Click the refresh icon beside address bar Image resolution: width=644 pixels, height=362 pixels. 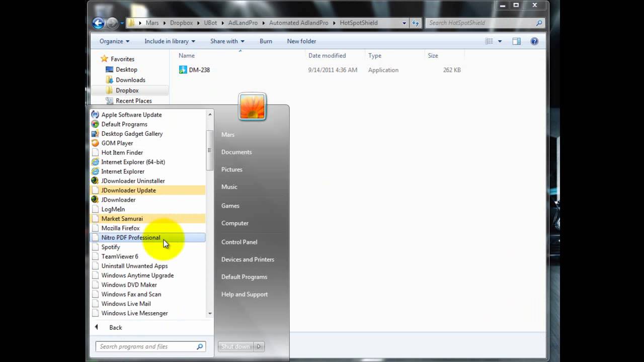[416, 23]
